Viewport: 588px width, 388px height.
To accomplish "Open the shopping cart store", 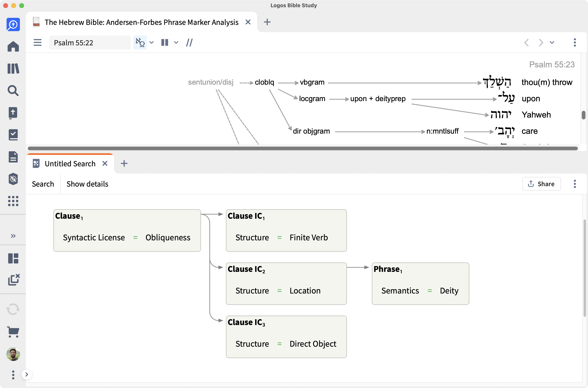I will (x=13, y=332).
